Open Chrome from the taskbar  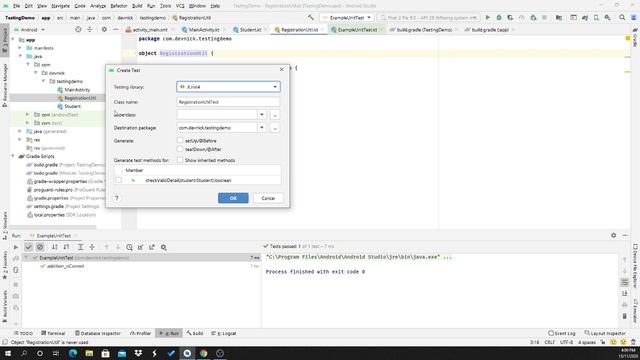203,353
